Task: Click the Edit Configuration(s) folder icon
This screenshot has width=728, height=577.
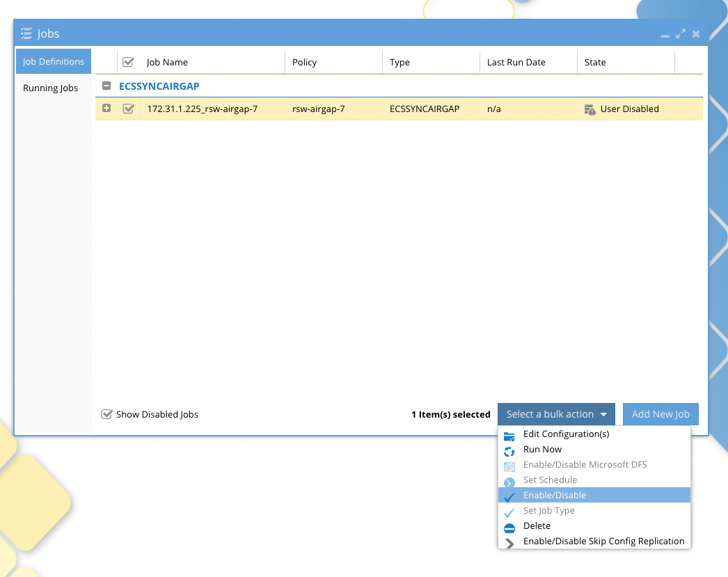Action: 509,434
